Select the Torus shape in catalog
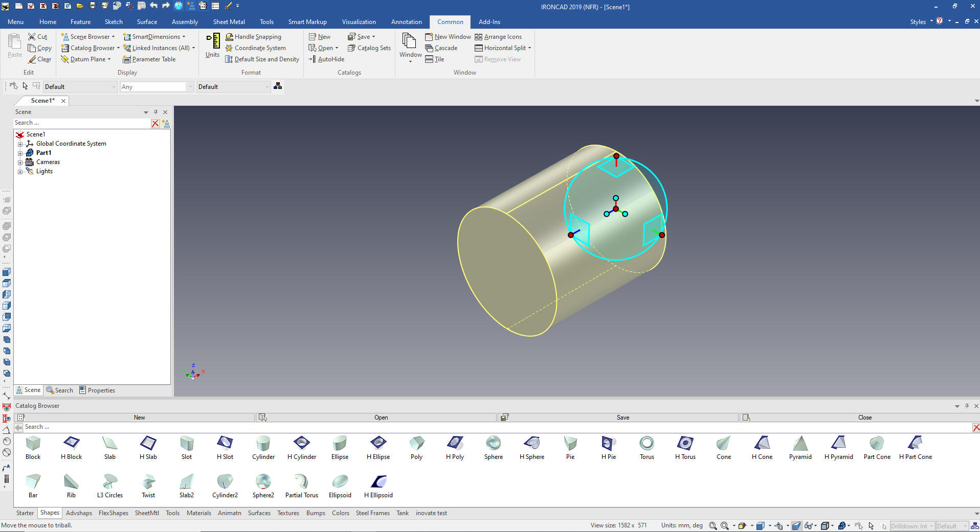The height and width of the screenshot is (532, 980). (647, 443)
